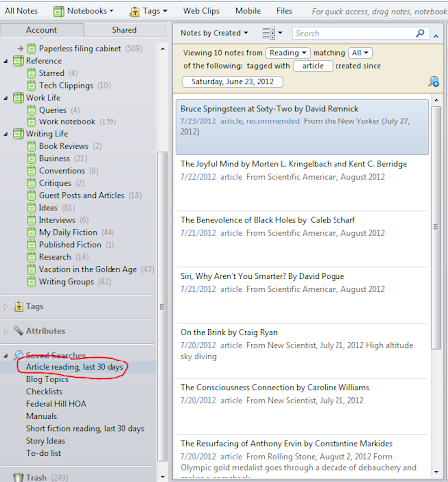The width and height of the screenshot is (448, 482).
Task: Open the Bruce Springsteen at Sixty-Two note
Action: pos(303,126)
